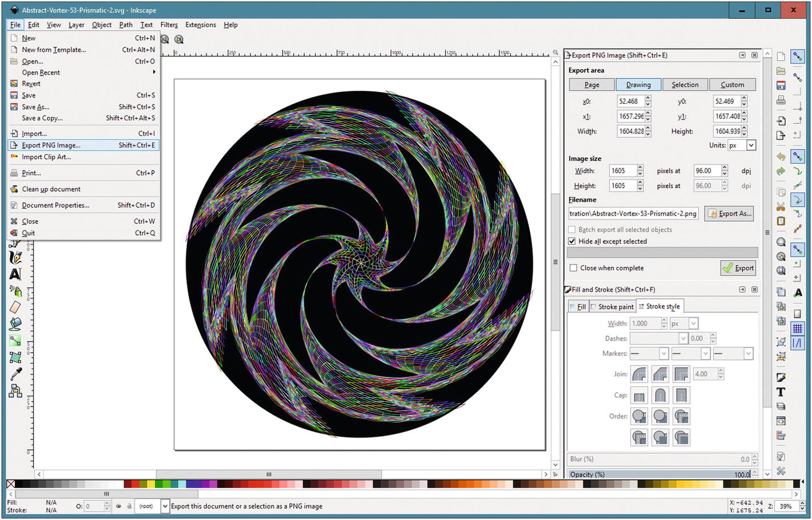812x520 pixels.
Task: Check Close when complete
Action: coord(573,268)
